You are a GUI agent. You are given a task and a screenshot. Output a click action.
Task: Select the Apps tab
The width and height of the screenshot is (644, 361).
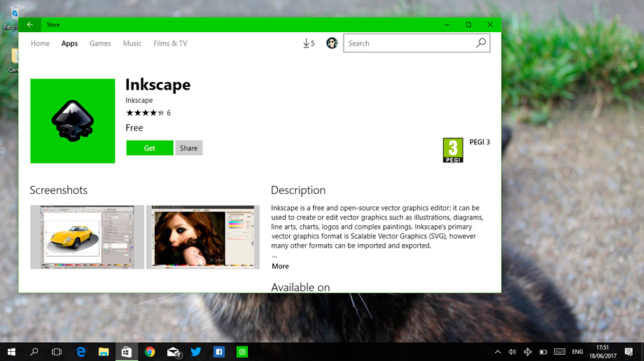click(x=69, y=43)
